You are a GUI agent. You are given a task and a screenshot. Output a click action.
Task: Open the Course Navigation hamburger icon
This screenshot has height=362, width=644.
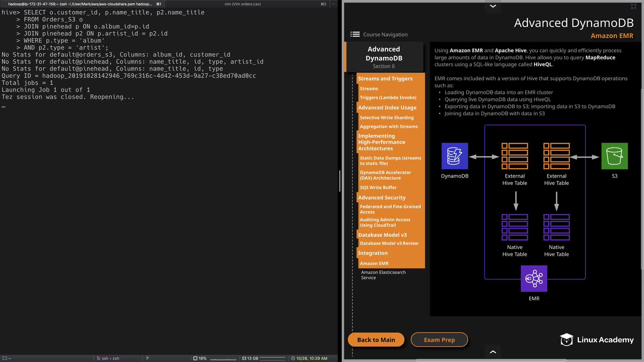[355, 34]
